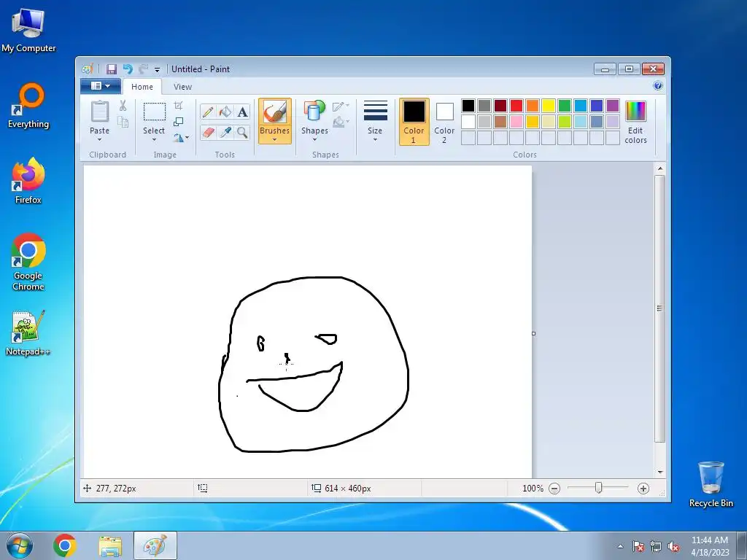747x560 pixels.
Task: Switch to the View ribbon tab
Action: [x=182, y=87]
